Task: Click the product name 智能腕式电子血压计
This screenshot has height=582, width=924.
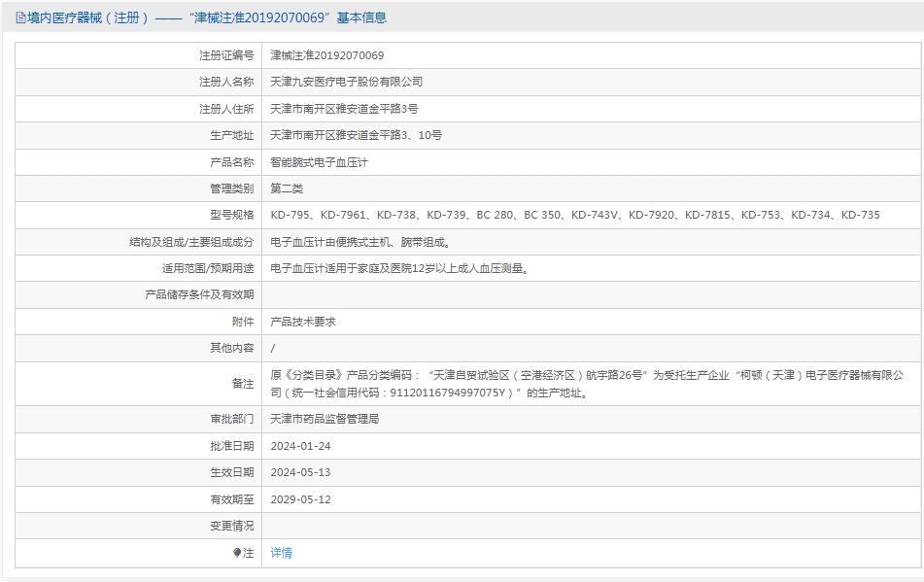Action: point(319,162)
